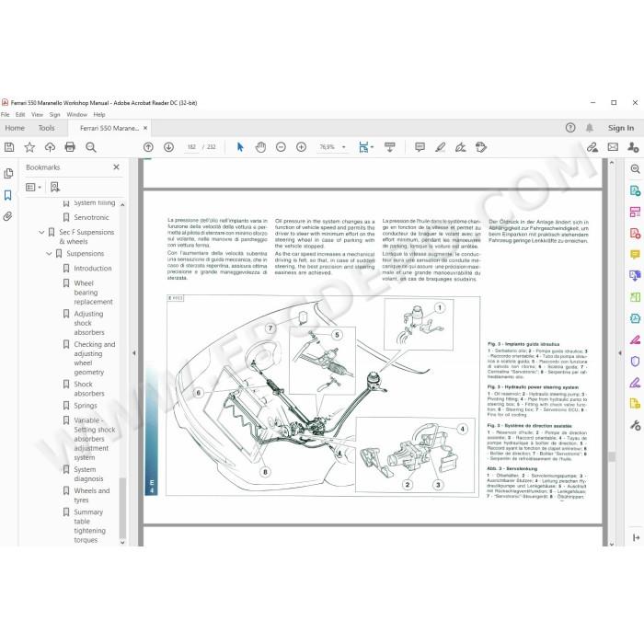Open the Introduction bookmark
The image size is (644, 644).
[x=92, y=269]
